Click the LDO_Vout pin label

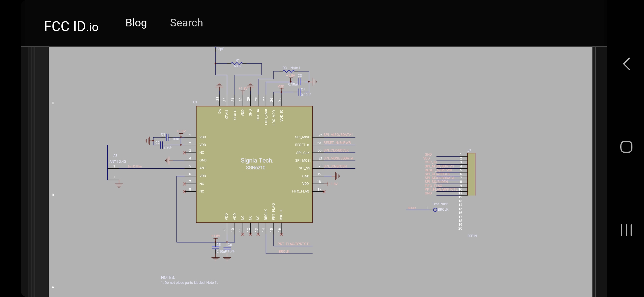coord(266,117)
